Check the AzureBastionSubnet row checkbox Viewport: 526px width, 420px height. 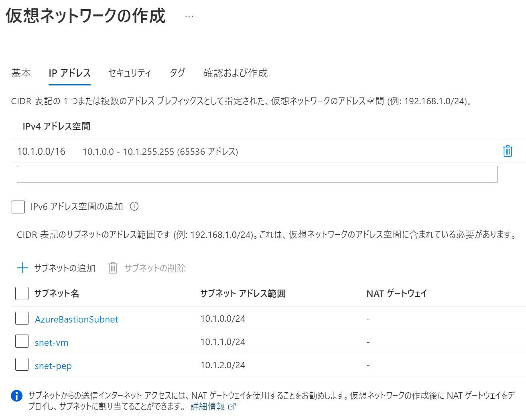pyautogui.click(x=22, y=319)
